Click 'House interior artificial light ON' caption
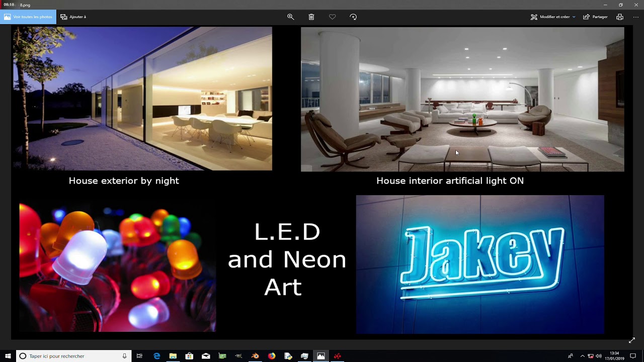The height and width of the screenshot is (362, 644). click(450, 181)
